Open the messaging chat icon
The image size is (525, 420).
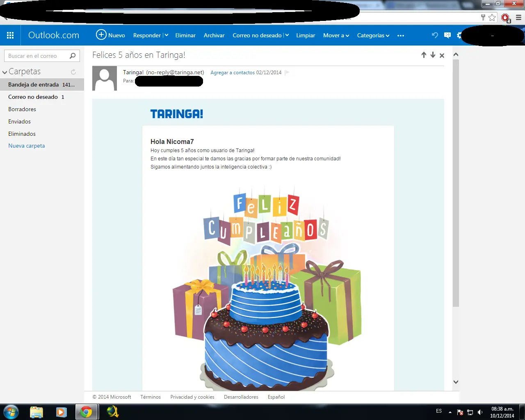(x=447, y=35)
